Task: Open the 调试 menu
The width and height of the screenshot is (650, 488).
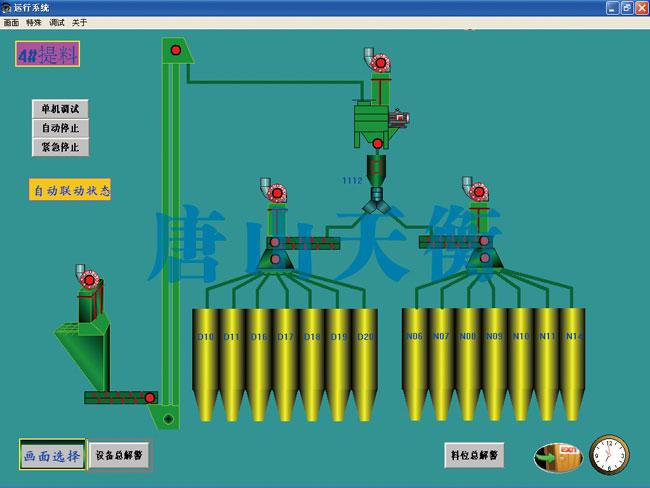Action: pos(57,22)
